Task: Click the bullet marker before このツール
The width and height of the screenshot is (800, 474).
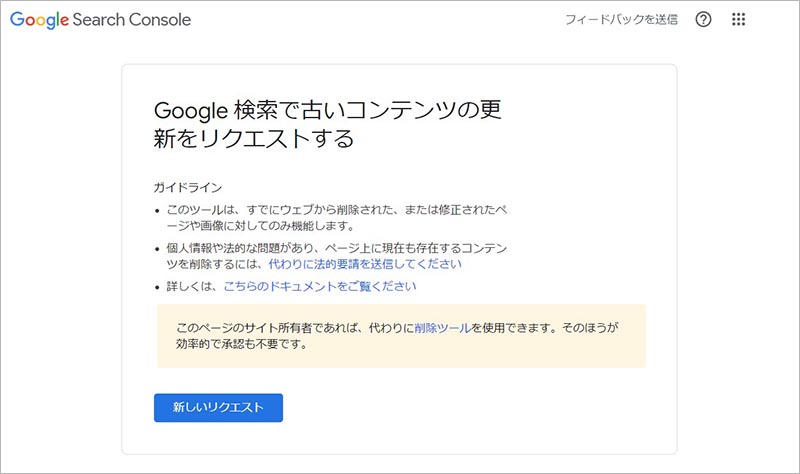Action: click(157, 210)
